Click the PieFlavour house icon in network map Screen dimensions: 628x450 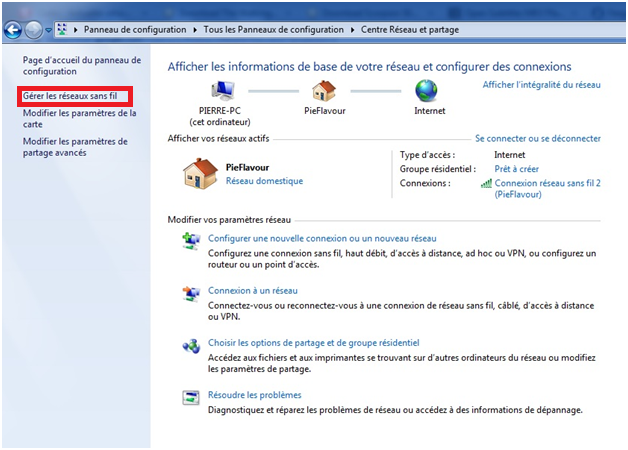click(x=324, y=90)
